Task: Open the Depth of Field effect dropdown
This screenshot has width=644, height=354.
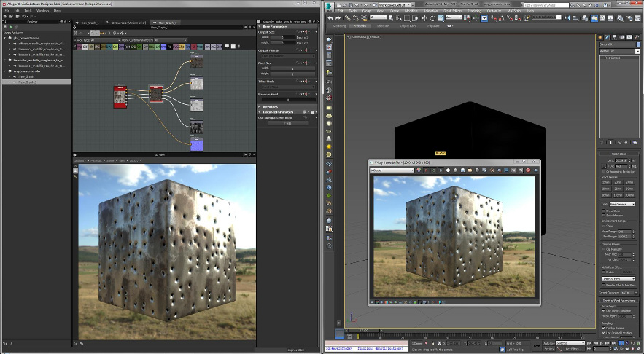Action: point(618,278)
